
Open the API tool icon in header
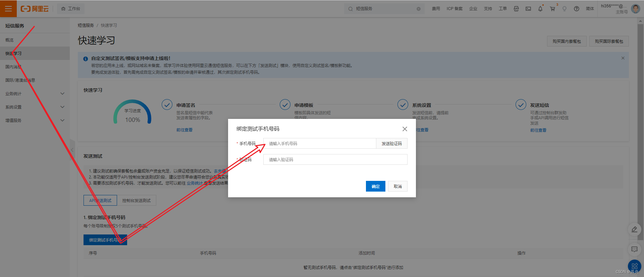coord(516,9)
